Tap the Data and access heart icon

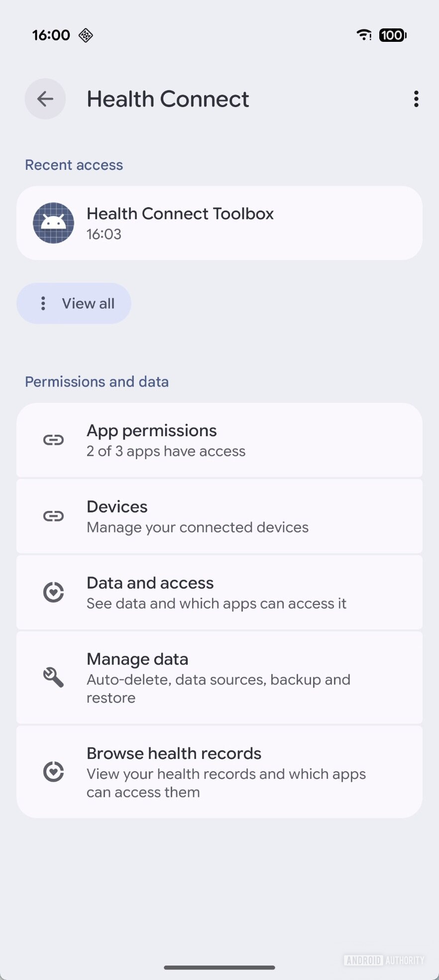click(x=53, y=592)
